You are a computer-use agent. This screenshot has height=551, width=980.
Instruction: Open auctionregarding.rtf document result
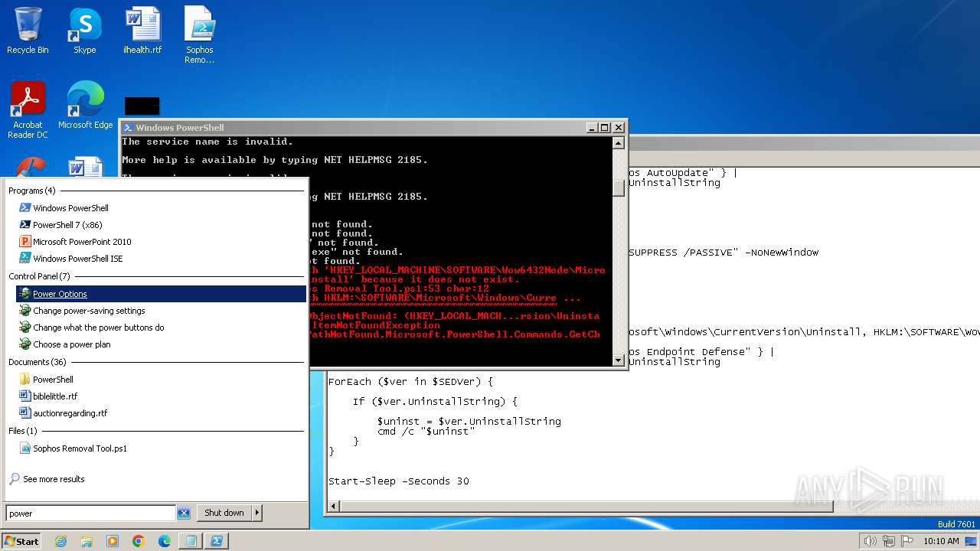pyautogui.click(x=70, y=413)
